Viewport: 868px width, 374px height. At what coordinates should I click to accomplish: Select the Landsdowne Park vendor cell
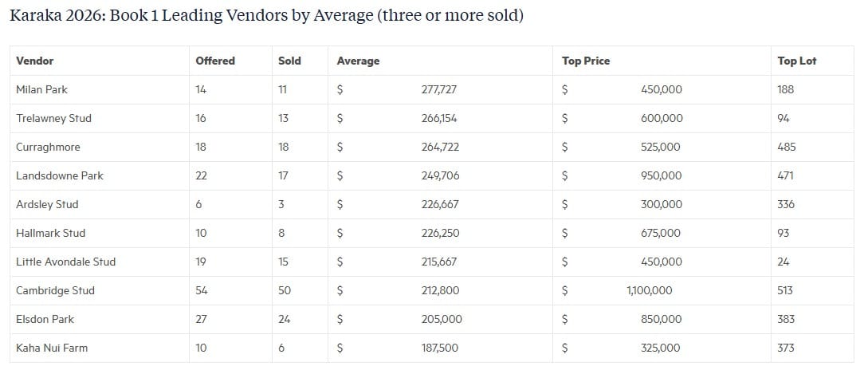(100, 176)
